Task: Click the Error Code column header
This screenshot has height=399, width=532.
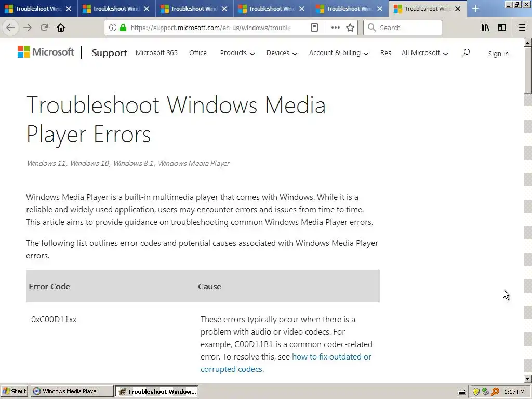Action: coord(49,286)
